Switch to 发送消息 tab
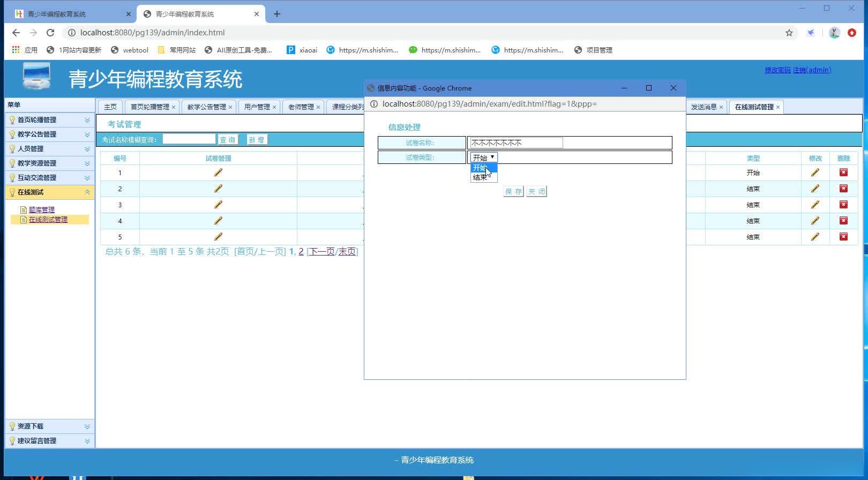The image size is (868, 480). pos(704,107)
